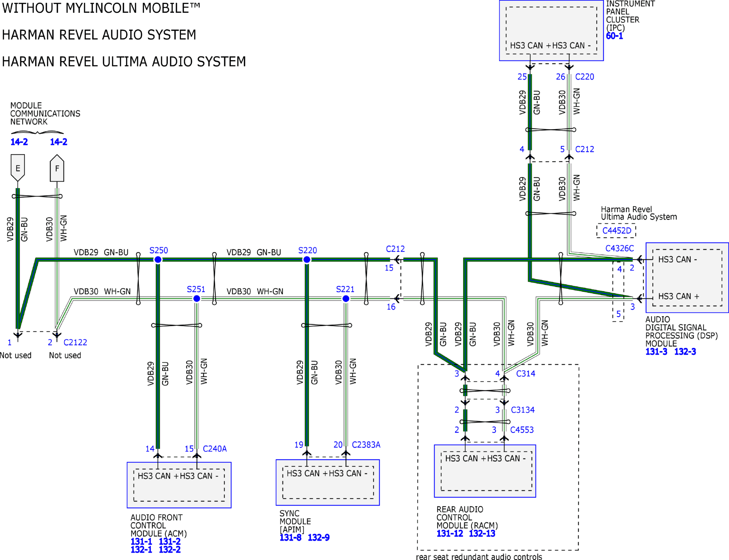Click the E off-page connector symbol
This screenshot has width=729, height=560.
[x=18, y=168]
